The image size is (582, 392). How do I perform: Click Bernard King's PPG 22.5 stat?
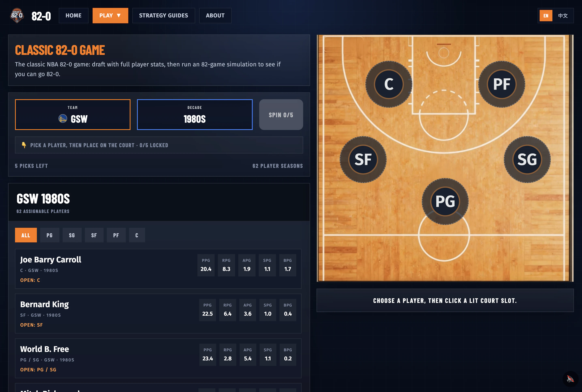[x=208, y=310]
